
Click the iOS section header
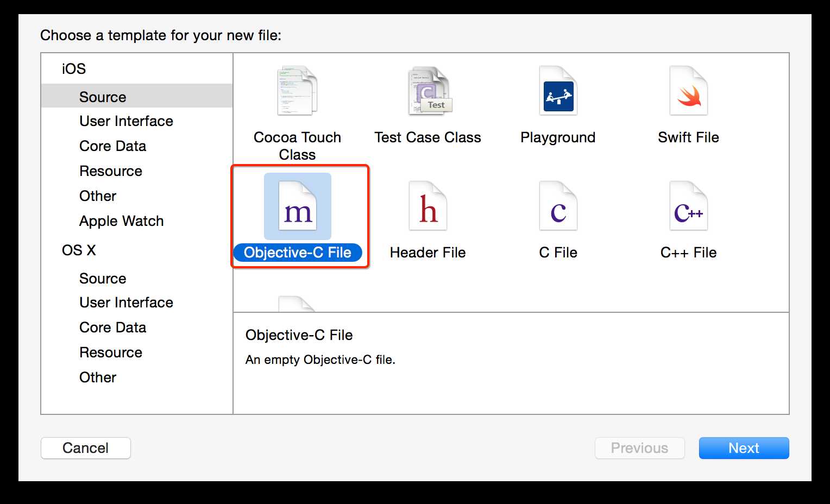[74, 69]
